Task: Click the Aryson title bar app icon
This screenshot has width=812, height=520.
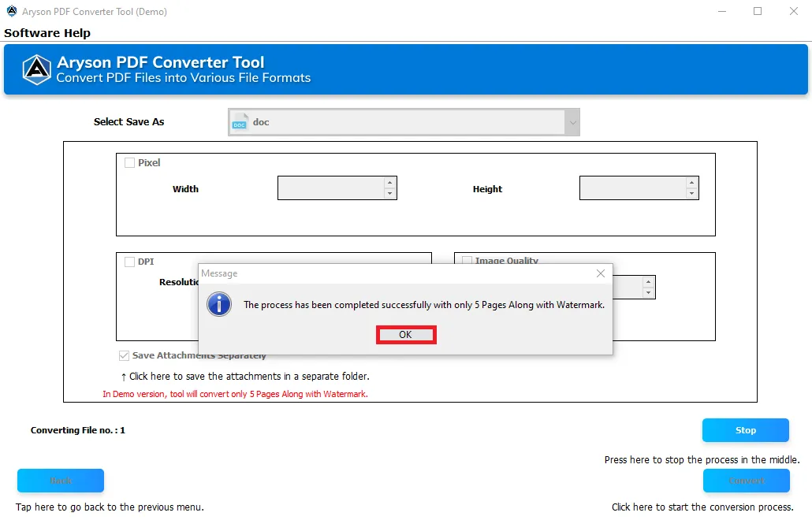Action: [x=11, y=11]
